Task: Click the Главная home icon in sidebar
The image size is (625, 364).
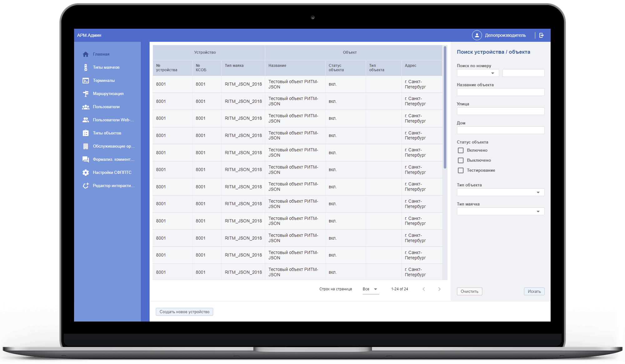Action: click(x=86, y=54)
